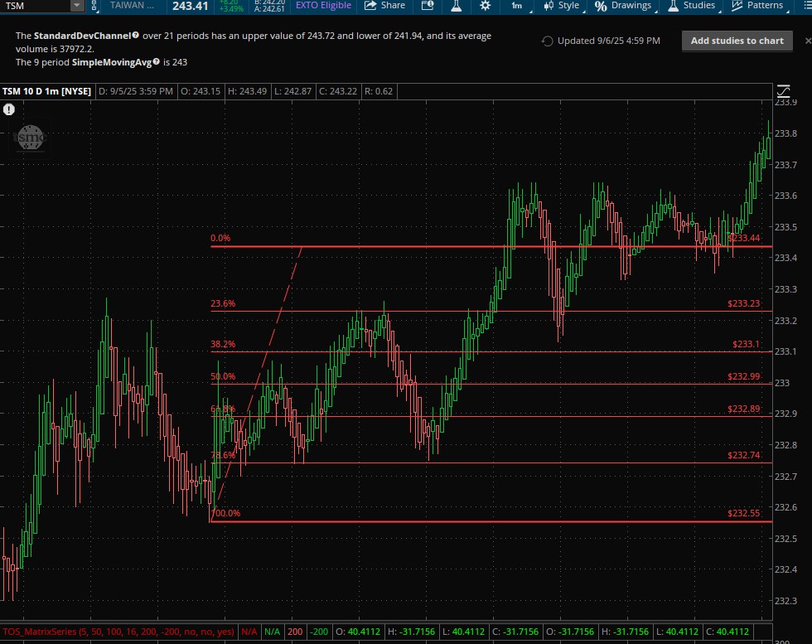The height and width of the screenshot is (644, 812).
Task: Click the chart drawing toggle icon above price axis
Action: (784, 91)
